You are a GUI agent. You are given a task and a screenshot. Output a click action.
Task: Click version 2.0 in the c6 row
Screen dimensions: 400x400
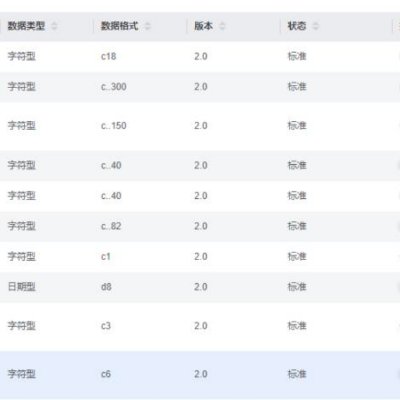click(201, 374)
